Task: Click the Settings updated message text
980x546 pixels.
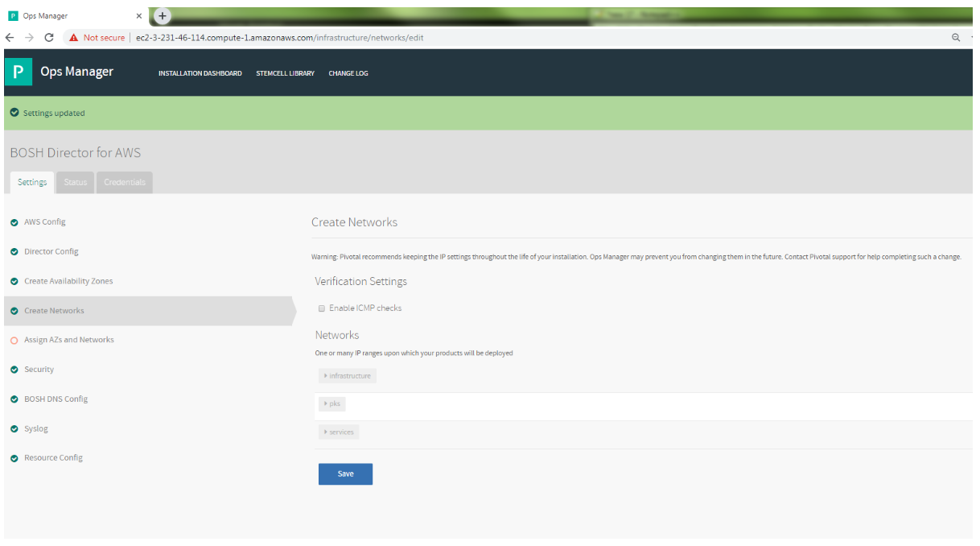Action: (54, 114)
